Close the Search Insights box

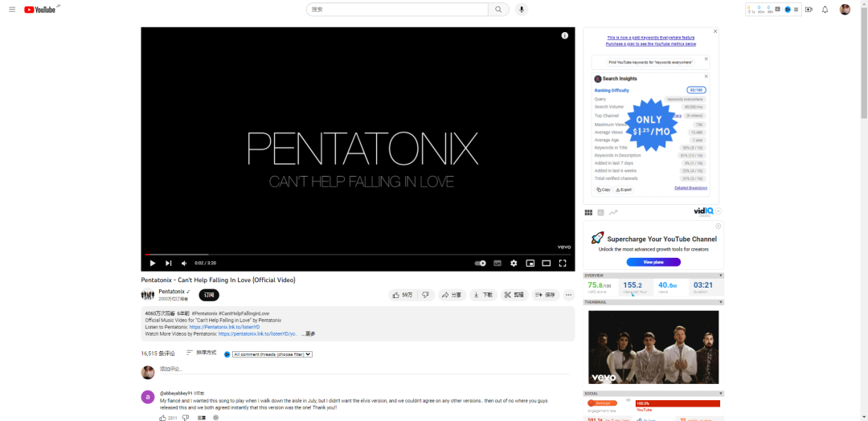706,76
